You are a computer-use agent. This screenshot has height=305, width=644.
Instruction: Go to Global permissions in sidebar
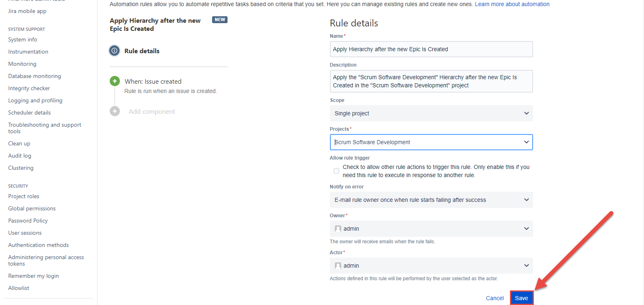(x=32, y=208)
